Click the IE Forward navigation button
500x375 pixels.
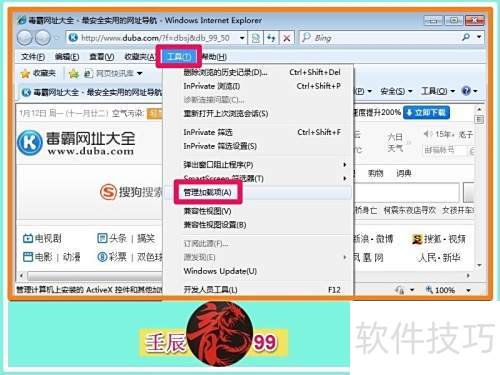pyautogui.click(x=43, y=38)
